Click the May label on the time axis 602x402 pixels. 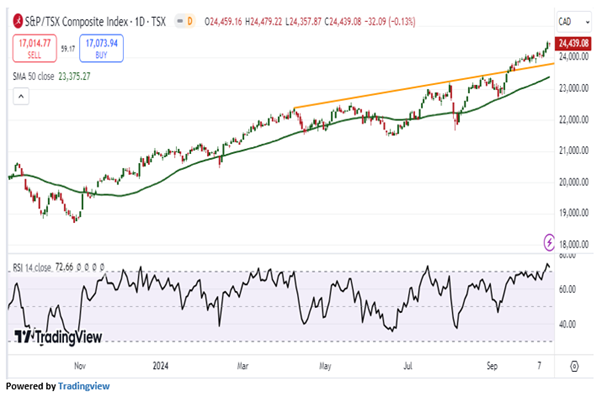325,366
